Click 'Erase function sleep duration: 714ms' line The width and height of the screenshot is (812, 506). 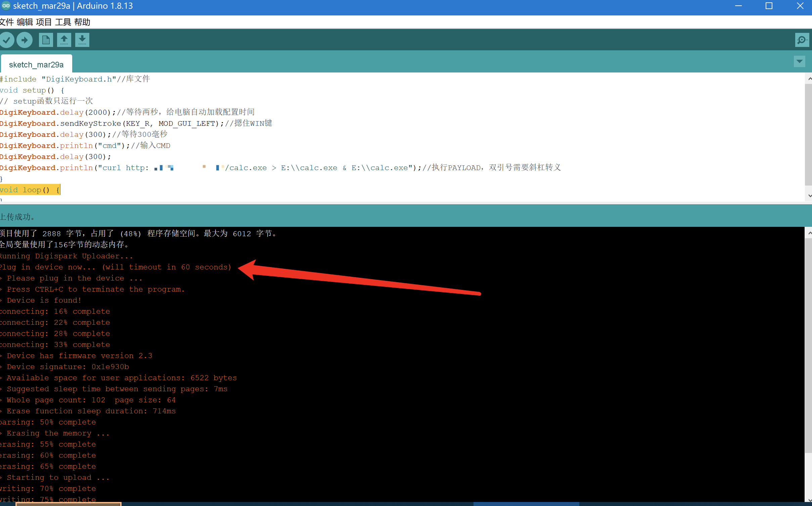point(88,411)
